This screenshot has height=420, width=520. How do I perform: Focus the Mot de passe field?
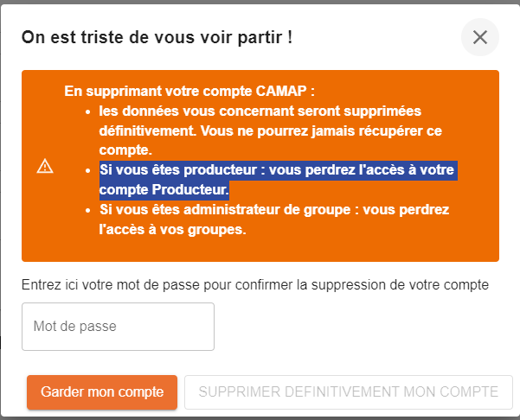tap(118, 327)
